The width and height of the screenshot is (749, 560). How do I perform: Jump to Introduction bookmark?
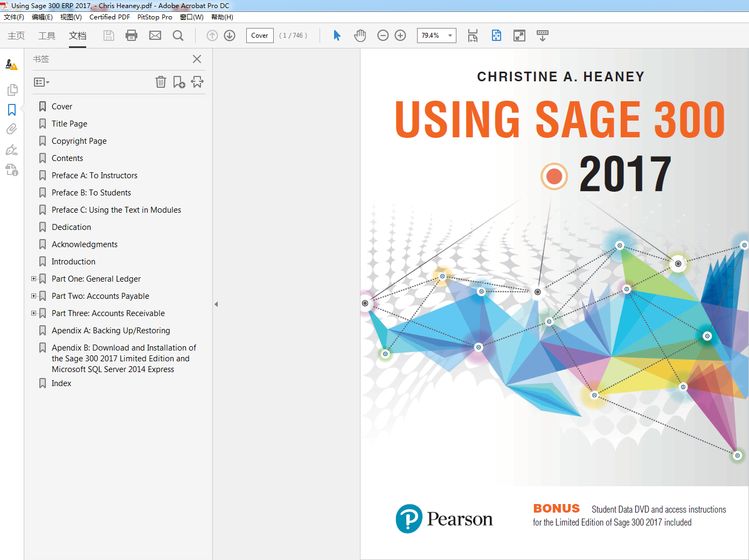coord(73,262)
